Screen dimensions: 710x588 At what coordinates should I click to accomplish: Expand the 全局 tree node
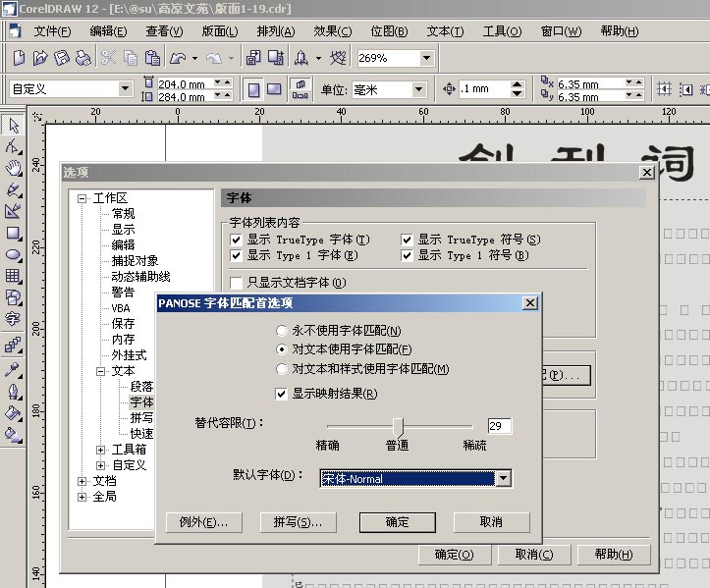tap(82, 497)
